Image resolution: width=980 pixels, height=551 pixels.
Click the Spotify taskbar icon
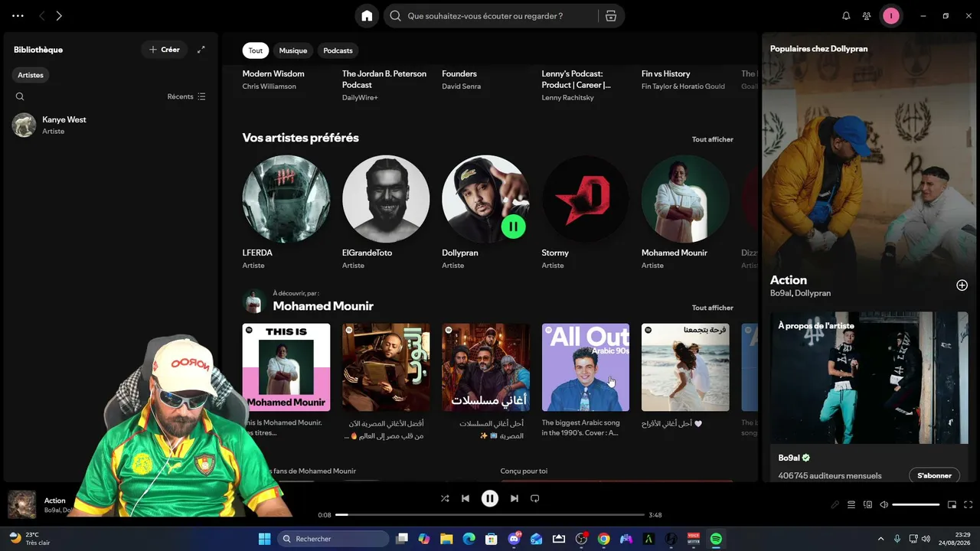click(716, 539)
